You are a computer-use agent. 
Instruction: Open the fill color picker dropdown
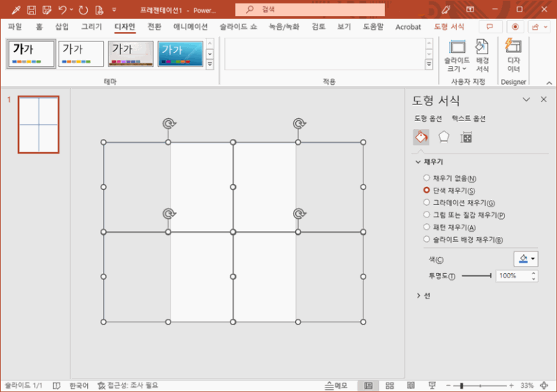pos(526,259)
